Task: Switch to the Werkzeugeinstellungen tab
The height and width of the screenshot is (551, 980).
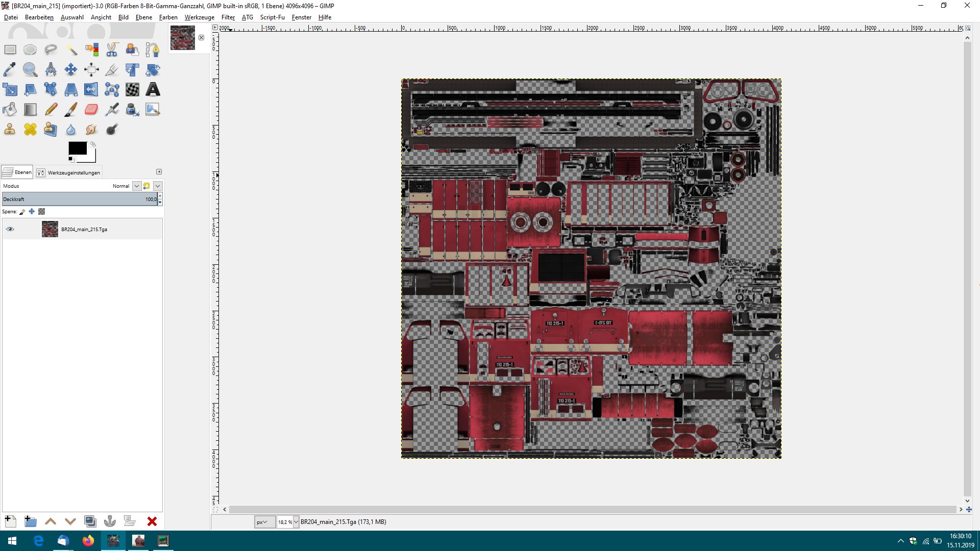Action: click(x=69, y=172)
